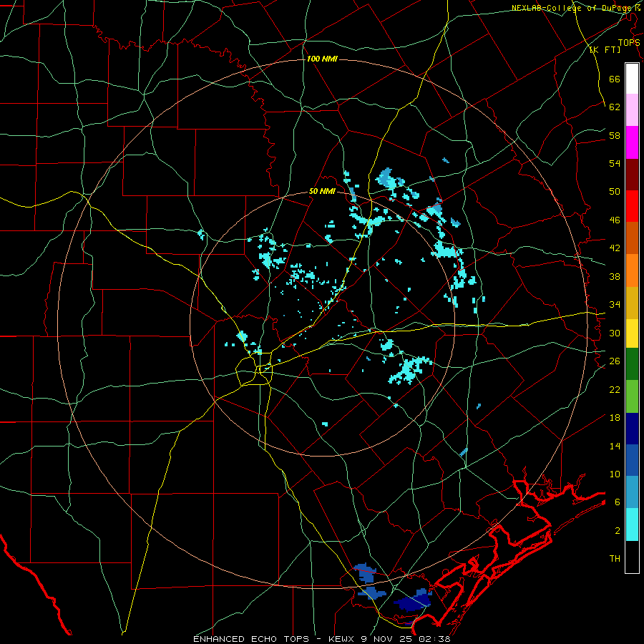The height and width of the screenshot is (644, 644).
Task: Click the navy blue legend swatch
Action: (x=632, y=429)
